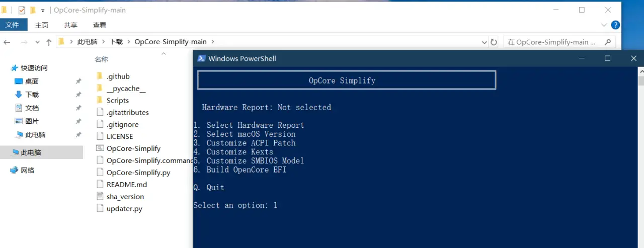Select the OpCore-Simplify batch file icon

pos(100,148)
